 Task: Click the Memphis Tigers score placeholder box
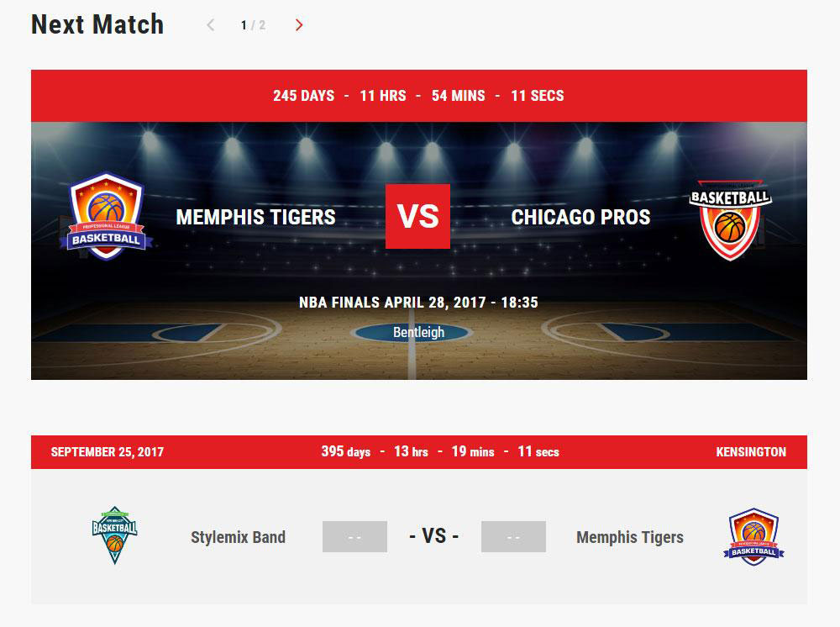tap(513, 536)
